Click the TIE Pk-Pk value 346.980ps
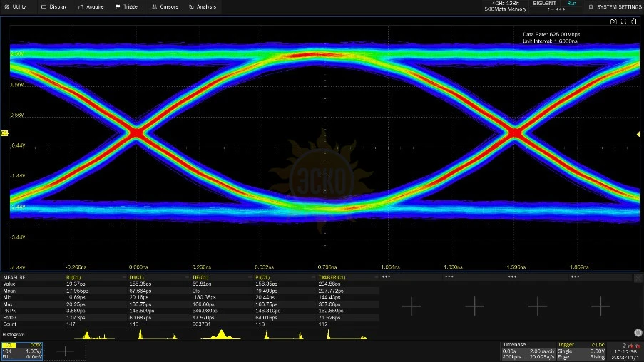 pos(205,311)
